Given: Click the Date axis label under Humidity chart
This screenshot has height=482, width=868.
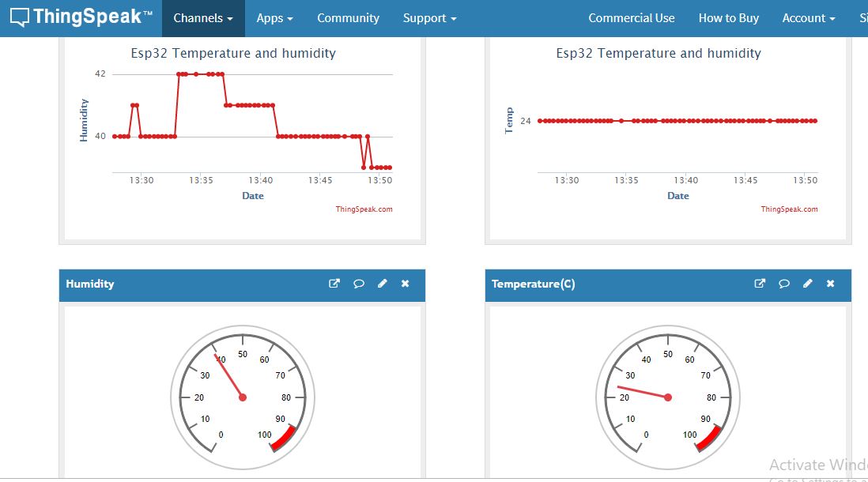Looking at the screenshot, I should pyautogui.click(x=253, y=196).
